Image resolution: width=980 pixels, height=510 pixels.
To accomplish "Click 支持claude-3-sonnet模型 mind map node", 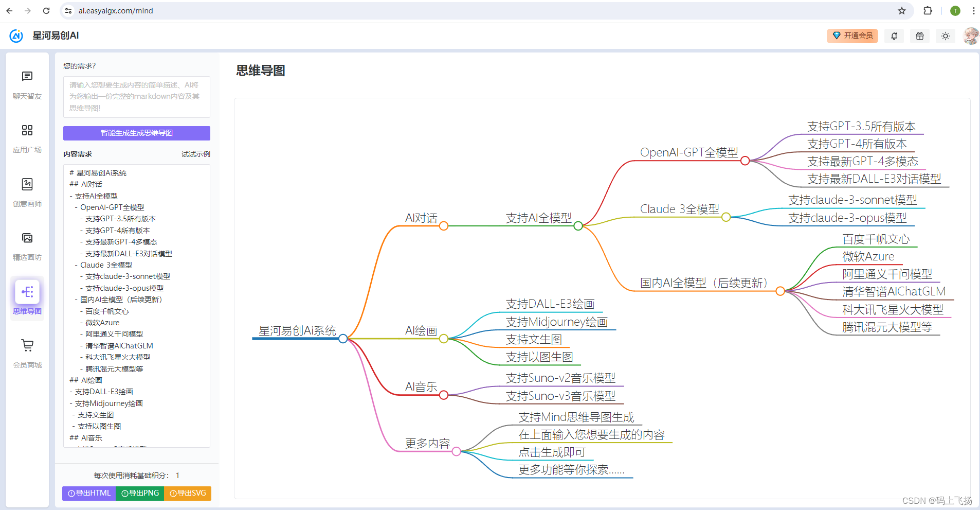I will (852, 200).
